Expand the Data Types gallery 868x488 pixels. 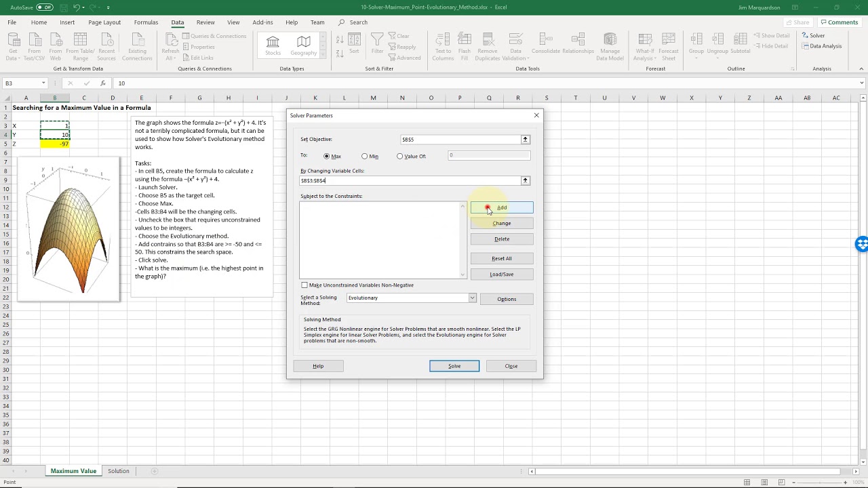pos(323,54)
